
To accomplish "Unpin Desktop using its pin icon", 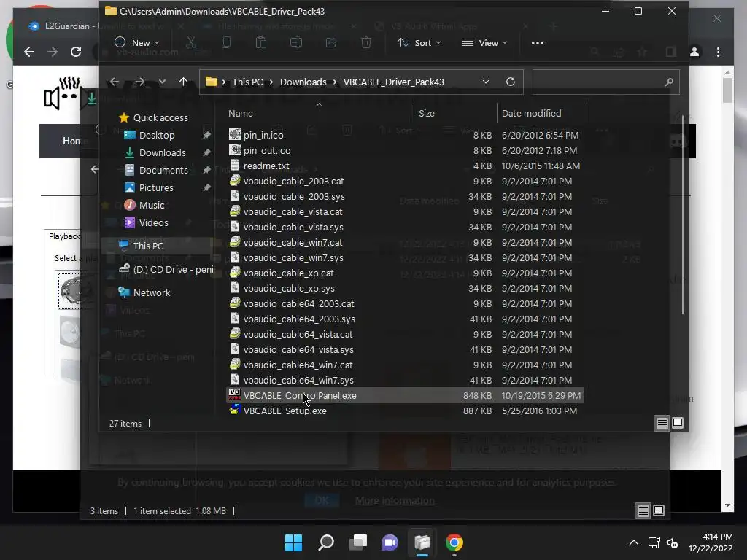I will coord(206,135).
